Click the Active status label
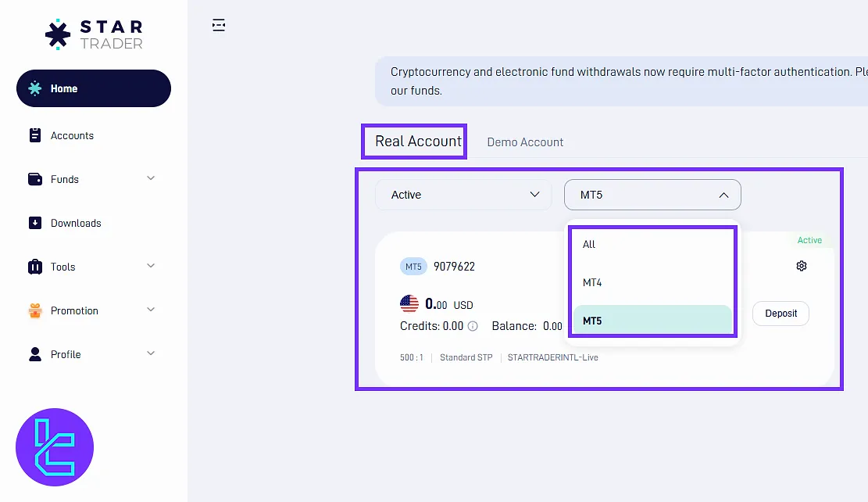 click(809, 240)
